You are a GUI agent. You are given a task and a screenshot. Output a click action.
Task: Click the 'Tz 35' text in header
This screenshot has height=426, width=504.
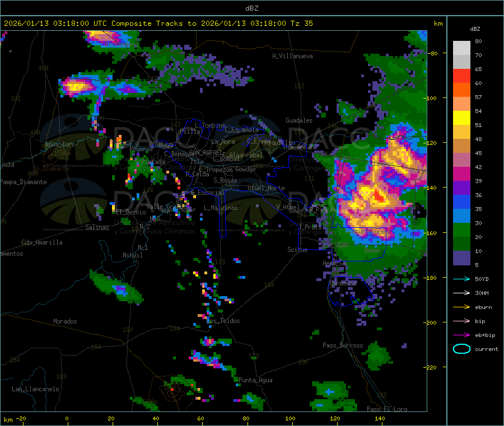click(301, 24)
